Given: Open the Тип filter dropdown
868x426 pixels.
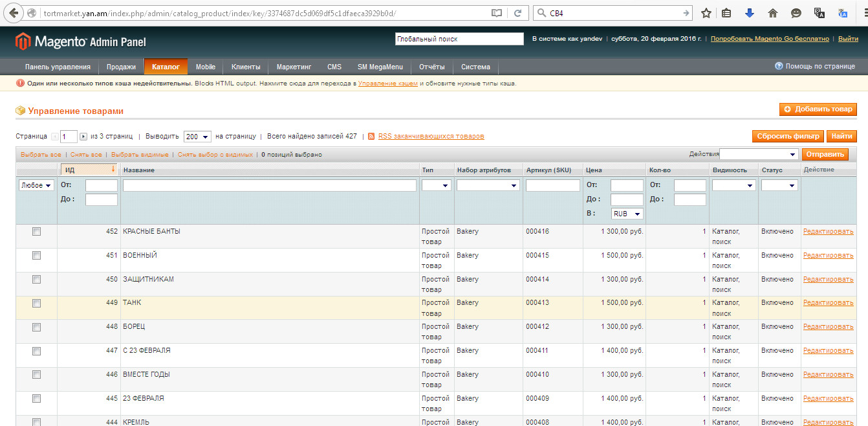Looking at the screenshot, I should point(437,185).
